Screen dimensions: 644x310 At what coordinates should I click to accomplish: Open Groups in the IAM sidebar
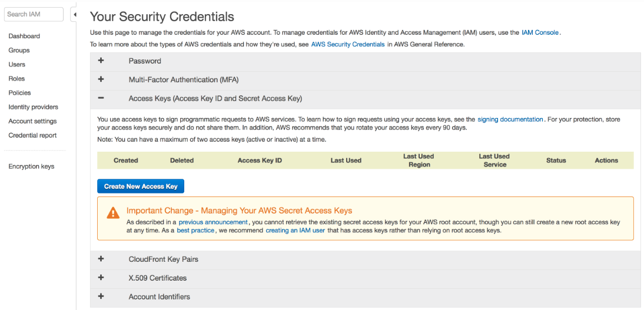click(19, 51)
